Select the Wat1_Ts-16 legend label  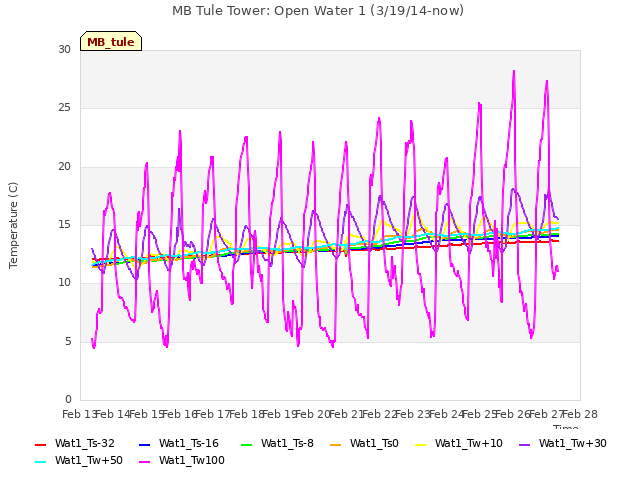coord(189,443)
